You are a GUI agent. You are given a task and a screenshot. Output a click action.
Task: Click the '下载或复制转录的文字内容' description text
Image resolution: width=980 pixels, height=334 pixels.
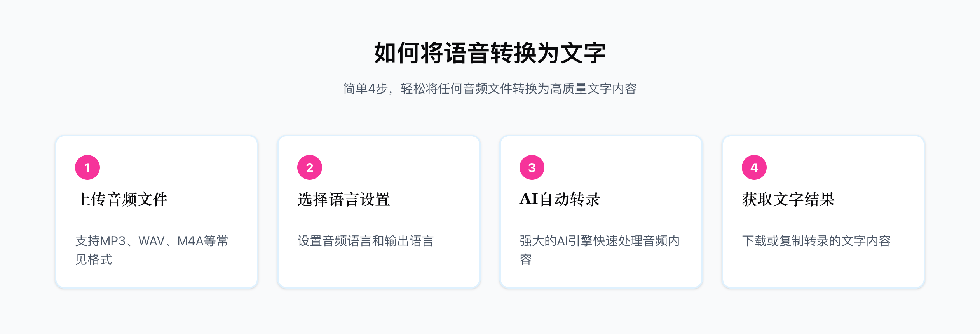click(x=816, y=241)
